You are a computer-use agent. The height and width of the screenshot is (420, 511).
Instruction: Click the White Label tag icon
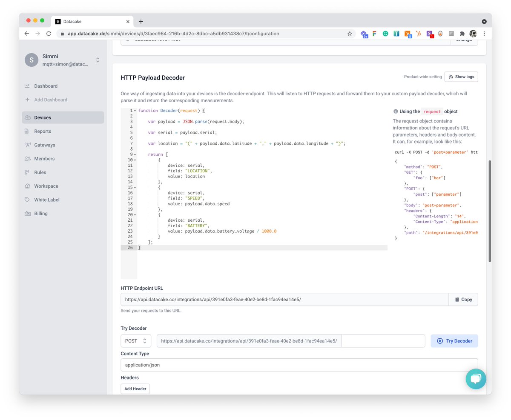[27, 200]
